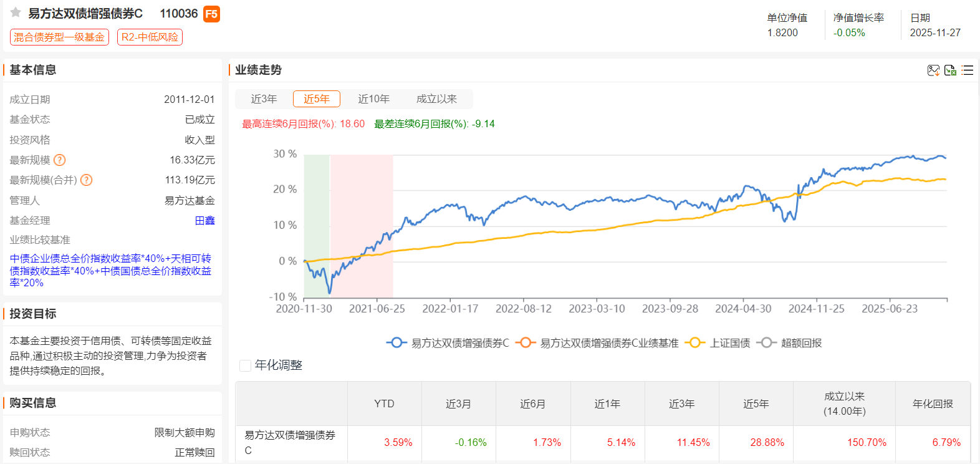Viewport: 980px width, 464px height.
Task: Toggle 易方达双债增强债券C legend series
Action: (448, 343)
